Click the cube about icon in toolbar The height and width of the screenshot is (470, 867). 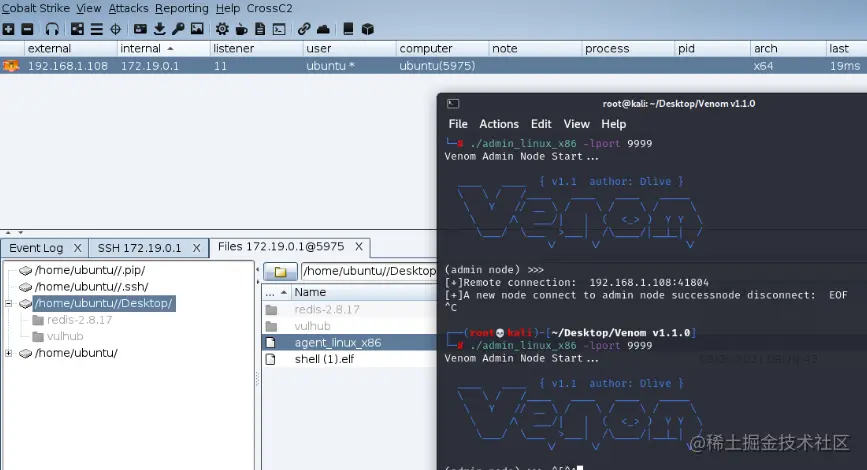point(368,29)
